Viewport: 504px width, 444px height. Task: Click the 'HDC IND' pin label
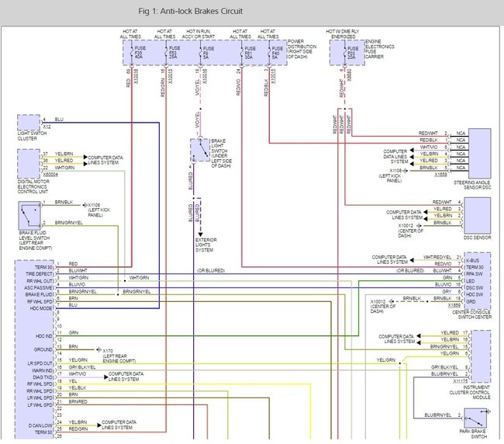point(43,336)
